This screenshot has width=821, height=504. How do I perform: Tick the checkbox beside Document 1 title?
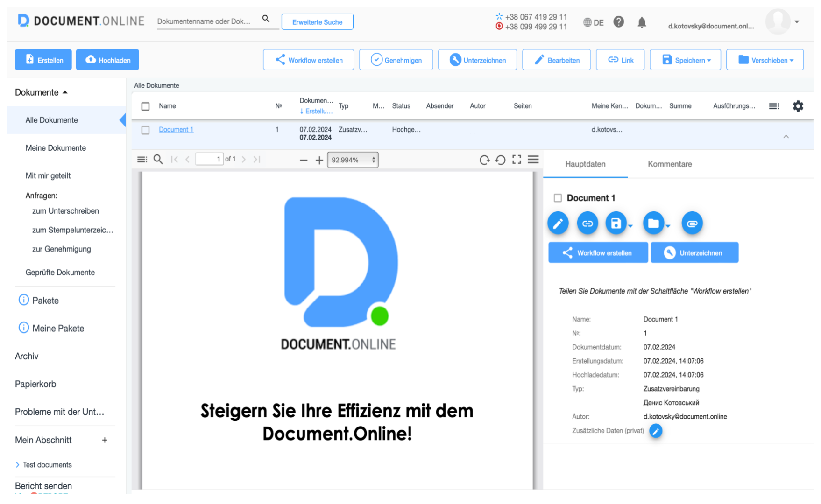pos(558,198)
